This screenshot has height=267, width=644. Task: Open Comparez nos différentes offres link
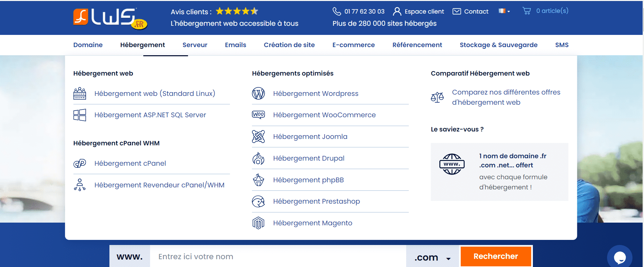point(506,97)
